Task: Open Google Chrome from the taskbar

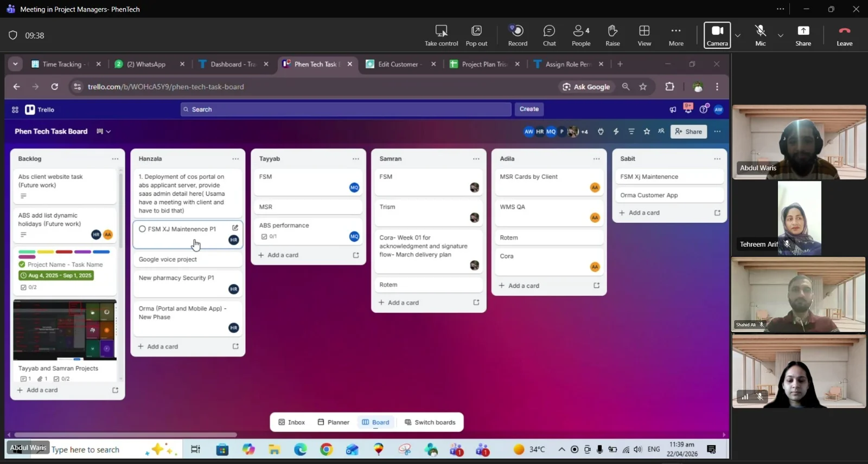Action: coord(326,449)
